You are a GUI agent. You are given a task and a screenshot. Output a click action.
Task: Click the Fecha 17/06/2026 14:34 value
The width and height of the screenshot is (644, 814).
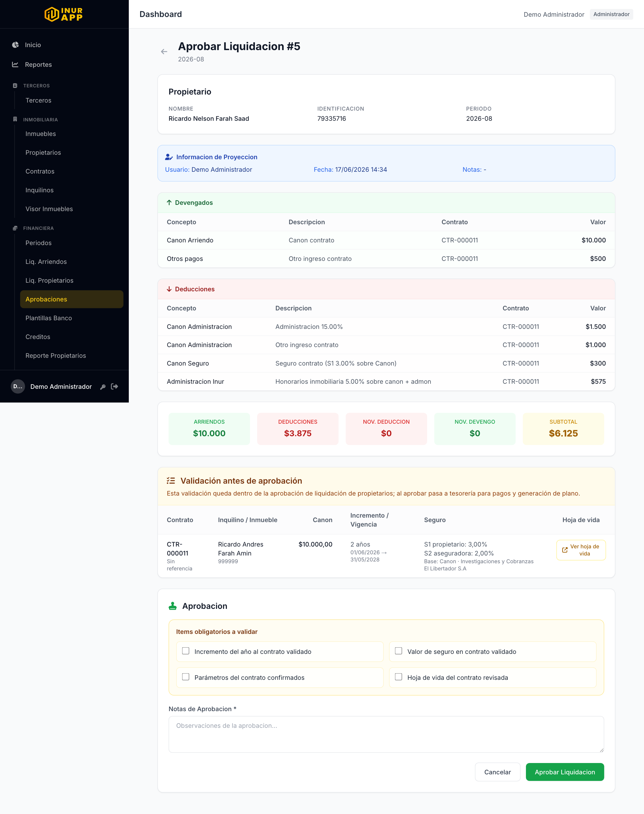click(361, 170)
